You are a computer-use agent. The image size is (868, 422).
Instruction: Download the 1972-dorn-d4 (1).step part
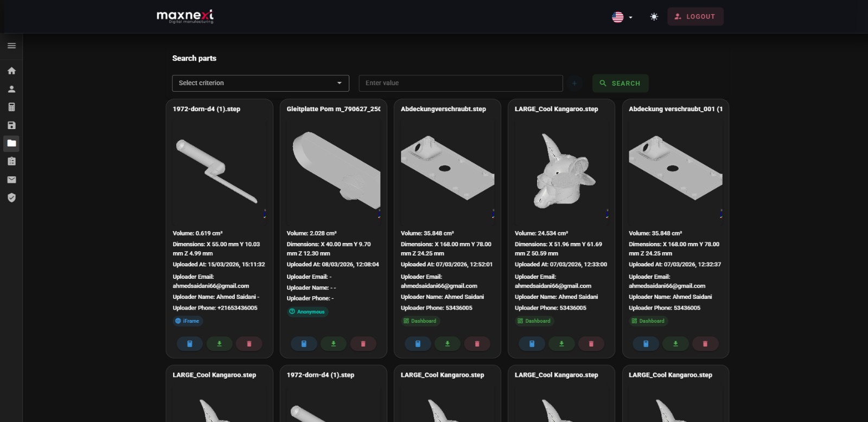(219, 343)
